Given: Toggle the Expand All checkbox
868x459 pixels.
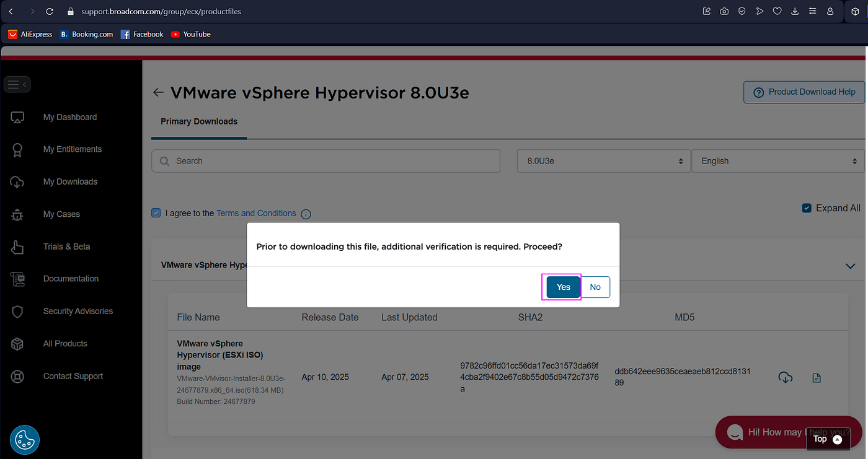Looking at the screenshot, I should tap(807, 208).
